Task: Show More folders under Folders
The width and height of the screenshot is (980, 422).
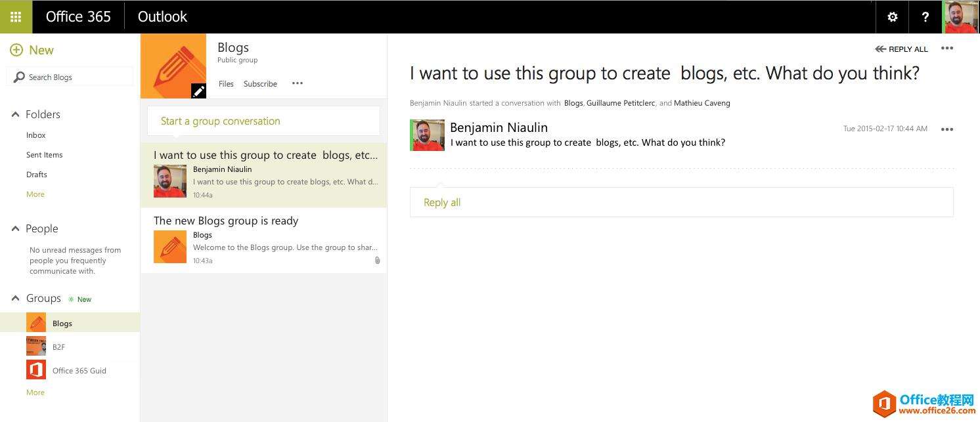Action: click(x=35, y=194)
